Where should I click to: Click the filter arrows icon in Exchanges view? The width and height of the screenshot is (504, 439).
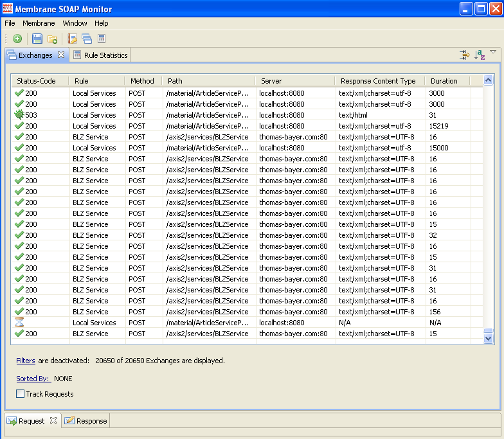(x=464, y=55)
